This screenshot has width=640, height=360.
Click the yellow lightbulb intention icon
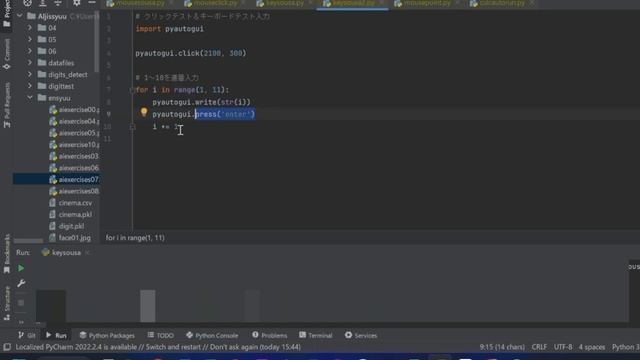coord(144,112)
